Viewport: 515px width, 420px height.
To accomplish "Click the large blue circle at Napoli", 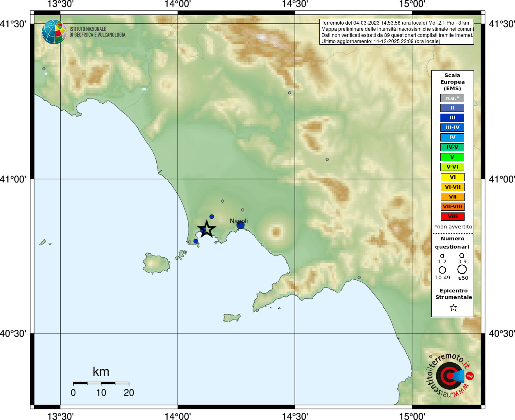I will click(x=240, y=225).
